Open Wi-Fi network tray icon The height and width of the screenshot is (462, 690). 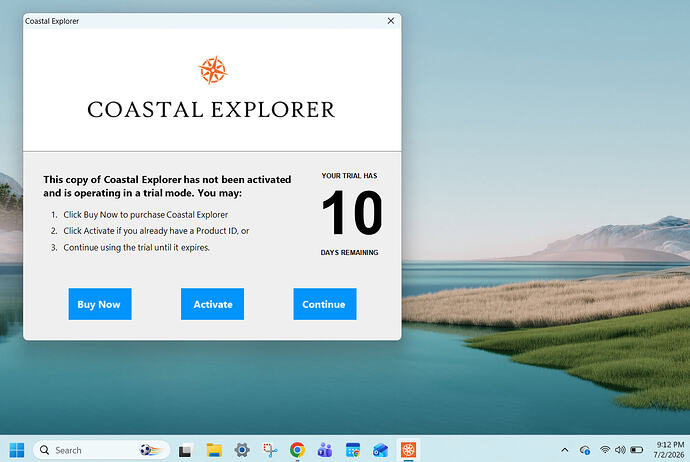605,450
